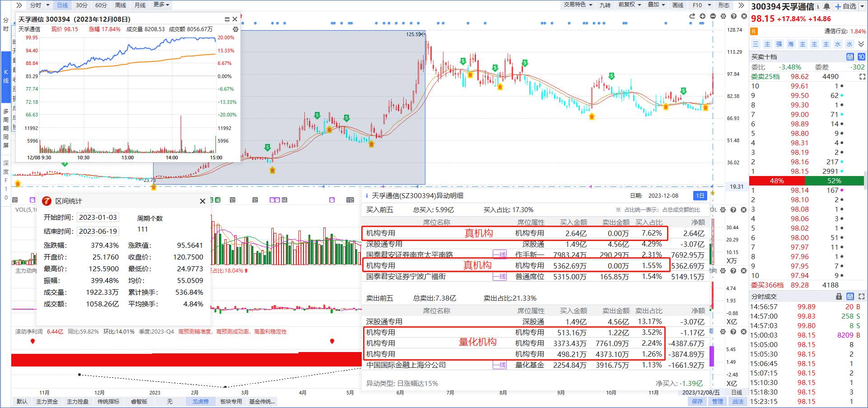
Task: Open VOL panel settings gear icon
Action: coord(723,210)
